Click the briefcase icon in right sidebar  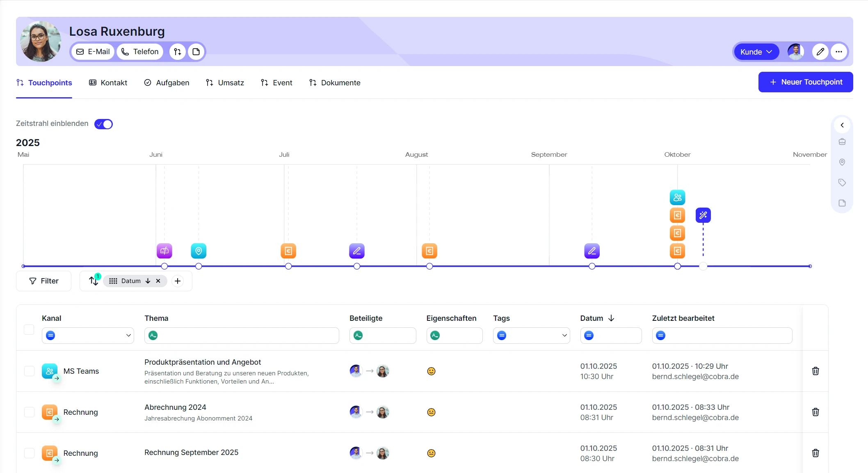point(842,142)
